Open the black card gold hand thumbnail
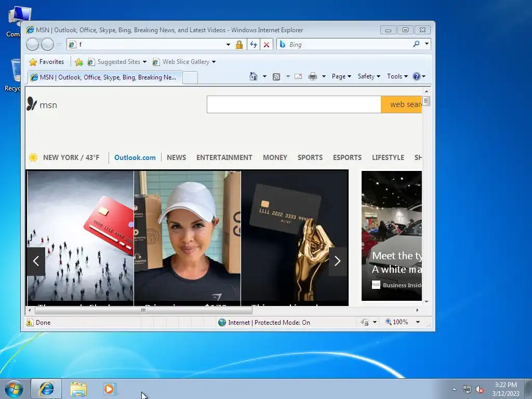This screenshot has width=532, height=399. [x=295, y=236]
